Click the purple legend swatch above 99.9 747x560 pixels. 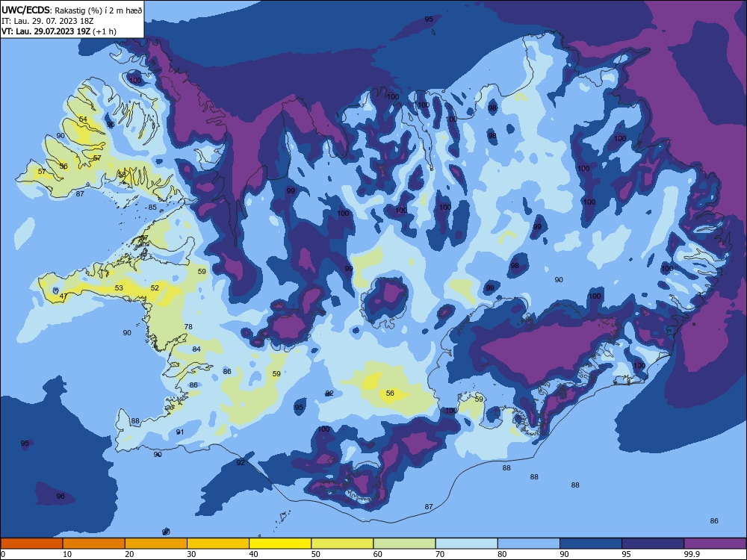[715, 544]
